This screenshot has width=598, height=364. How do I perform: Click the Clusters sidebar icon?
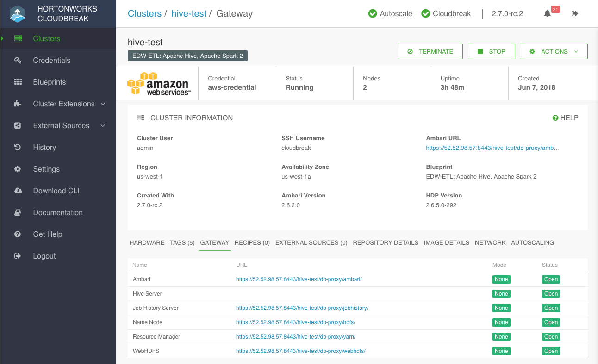(18, 38)
